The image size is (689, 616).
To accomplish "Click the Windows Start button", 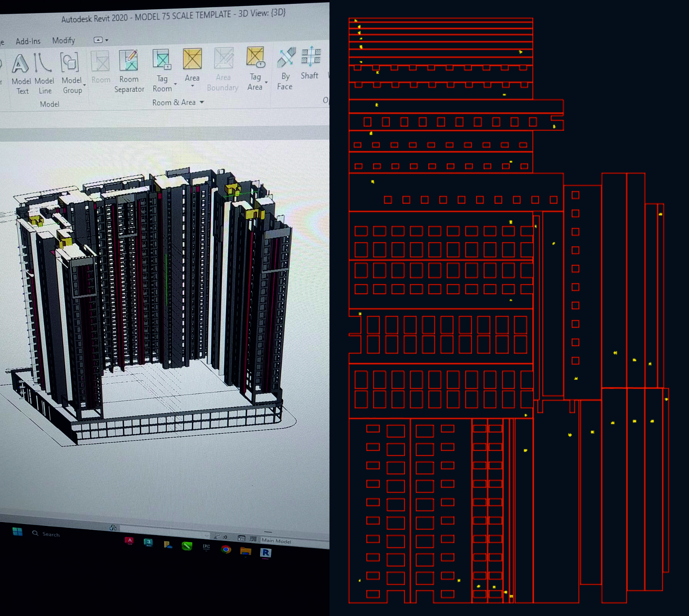I will click(x=17, y=532).
